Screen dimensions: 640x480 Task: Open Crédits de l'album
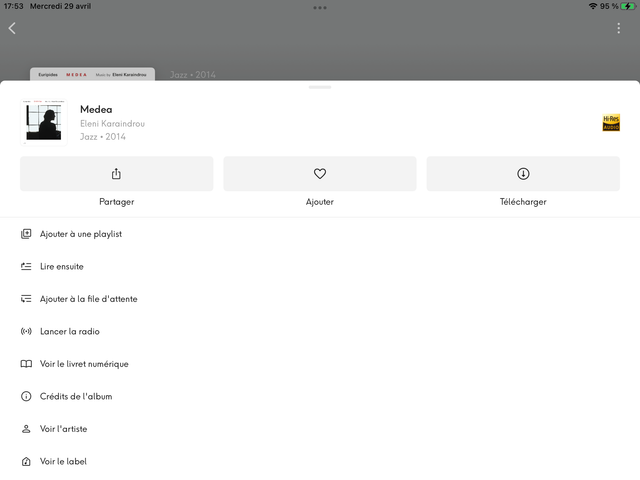coord(76,396)
